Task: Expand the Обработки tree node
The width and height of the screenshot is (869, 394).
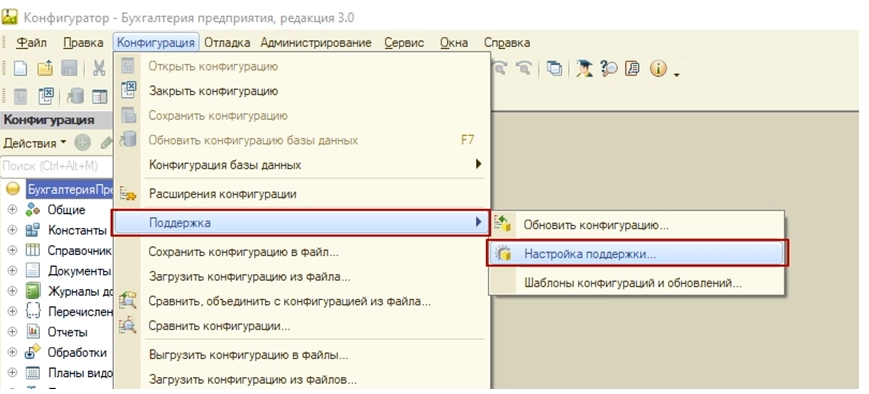Action: click(x=12, y=352)
